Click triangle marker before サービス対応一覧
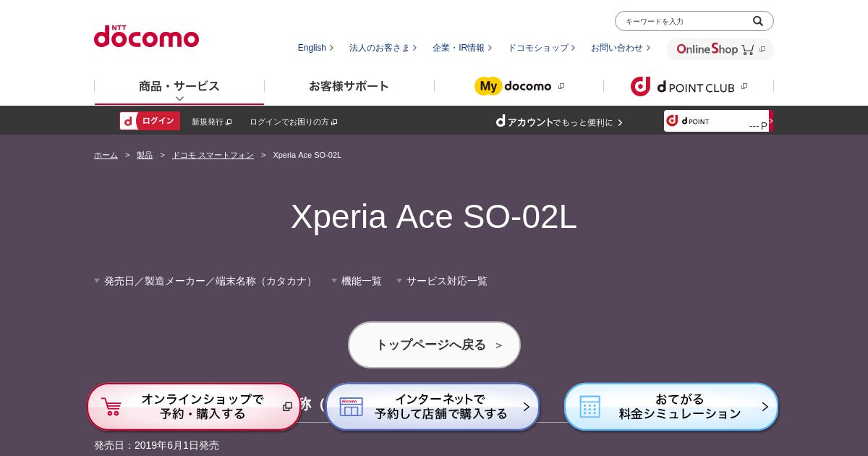Viewport: 868px width, 456px height. coord(399,280)
